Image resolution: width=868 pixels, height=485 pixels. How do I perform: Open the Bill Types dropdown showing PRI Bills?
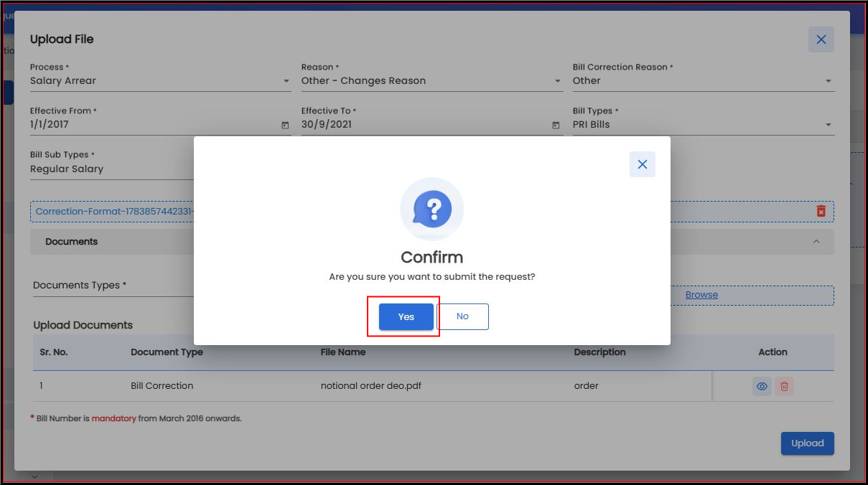click(x=704, y=125)
